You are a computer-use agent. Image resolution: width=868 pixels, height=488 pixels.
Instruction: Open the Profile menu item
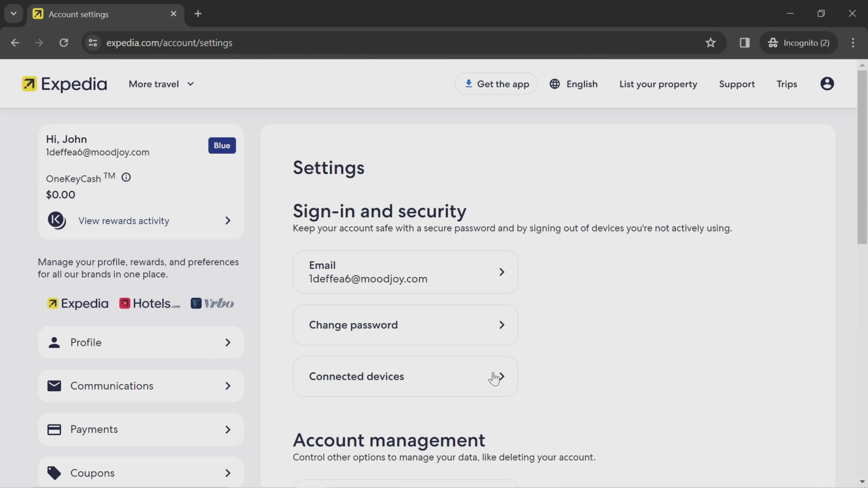click(141, 343)
